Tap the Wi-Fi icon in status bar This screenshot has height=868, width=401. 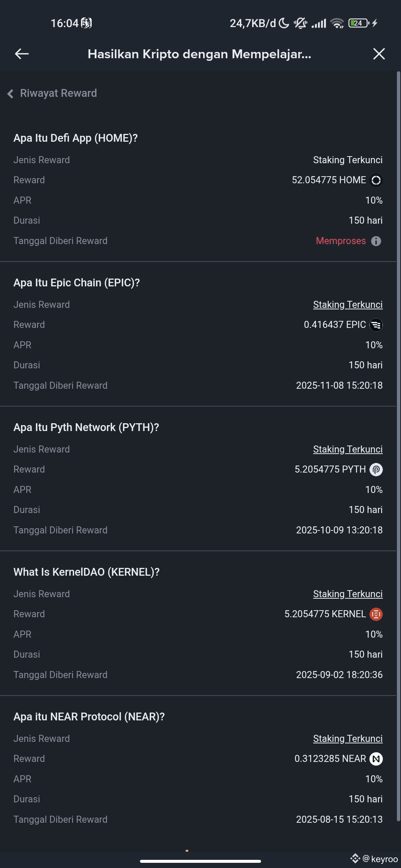click(x=337, y=23)
